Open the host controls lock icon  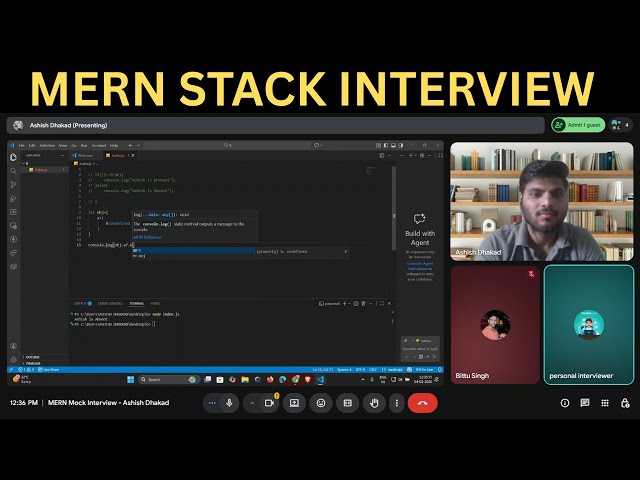click(625, 403)
